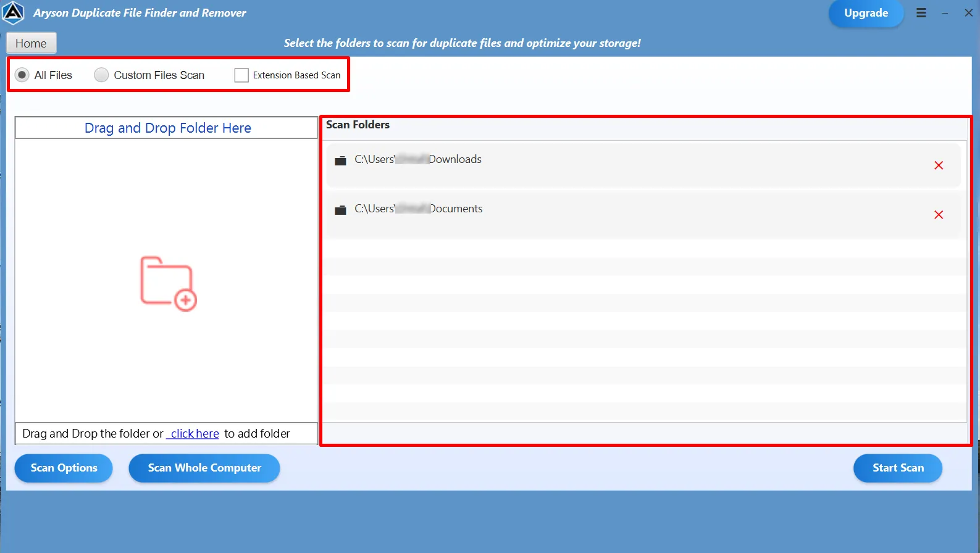
Task: Click the 'Drag and Drop Folder Here' header
Action: 167,128
